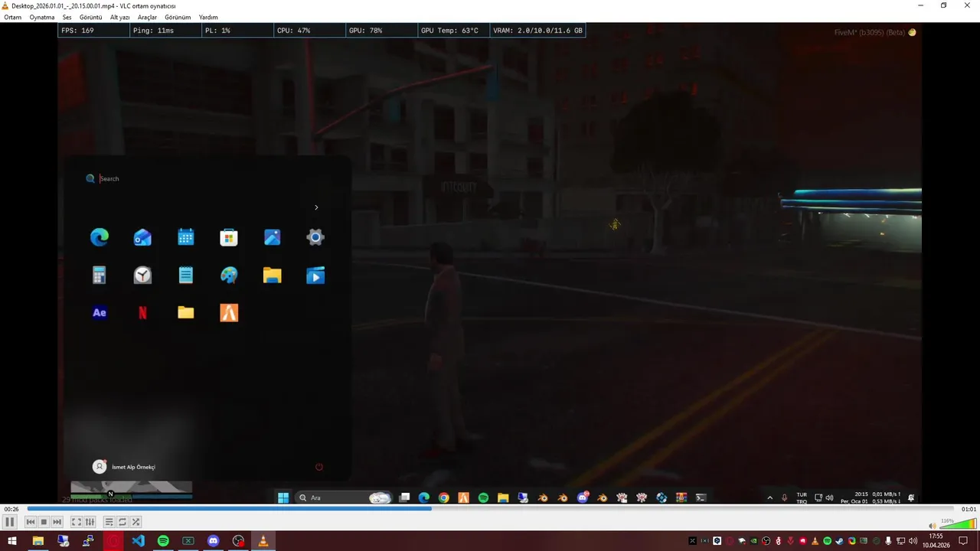980x551 pixels.
Task: Show the VLC playlist
Action: click(109, 522)
